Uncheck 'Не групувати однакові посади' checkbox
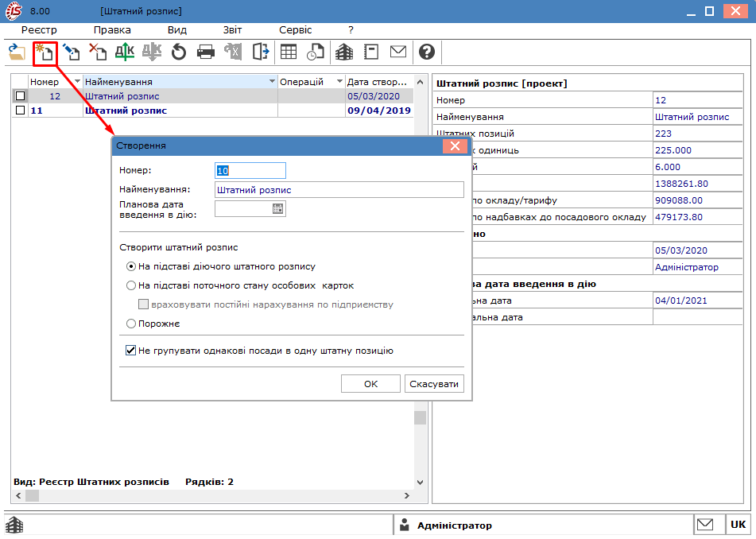 tap(130, 351)
